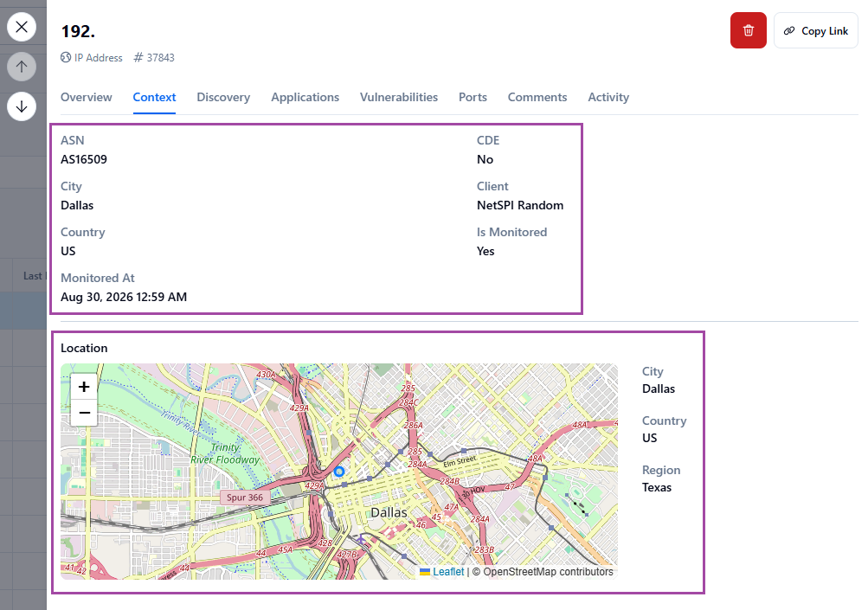
Task: Click the Spur 366 map label
Action: click(x=245, y=498)
